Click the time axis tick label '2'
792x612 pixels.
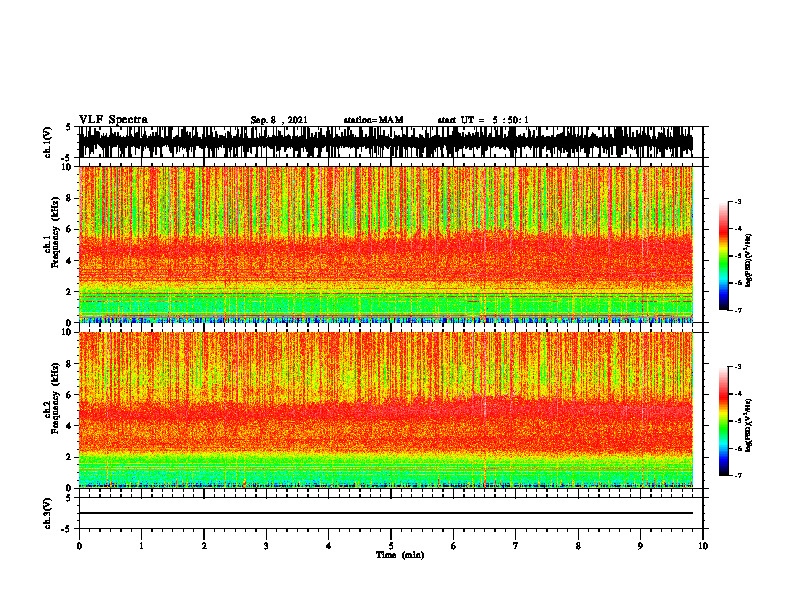tap(204, 546)
